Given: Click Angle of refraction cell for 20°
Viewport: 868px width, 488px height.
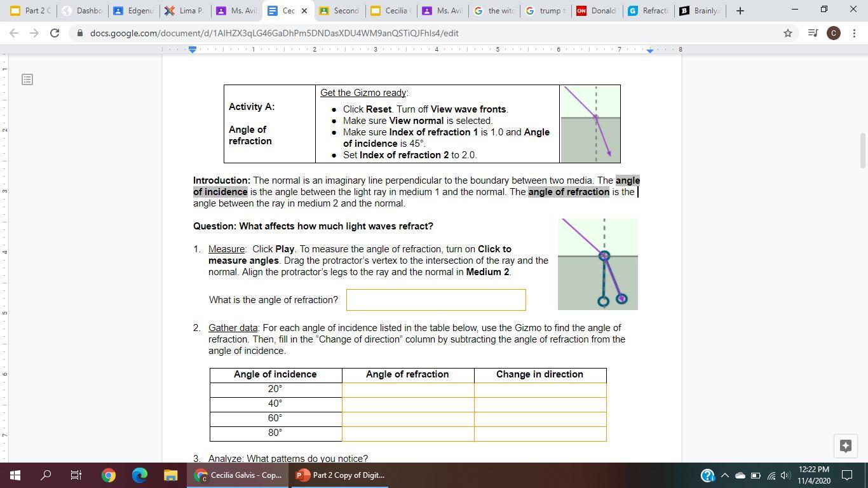Looking at the screenshot, I should 408,389.
